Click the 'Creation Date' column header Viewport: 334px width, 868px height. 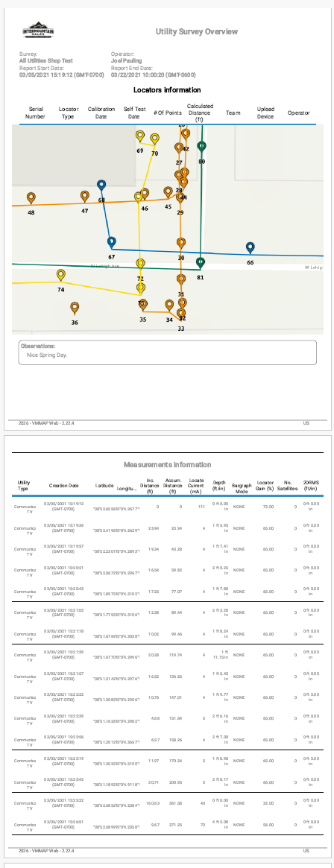pyautogui.click(x=63, y=486)
